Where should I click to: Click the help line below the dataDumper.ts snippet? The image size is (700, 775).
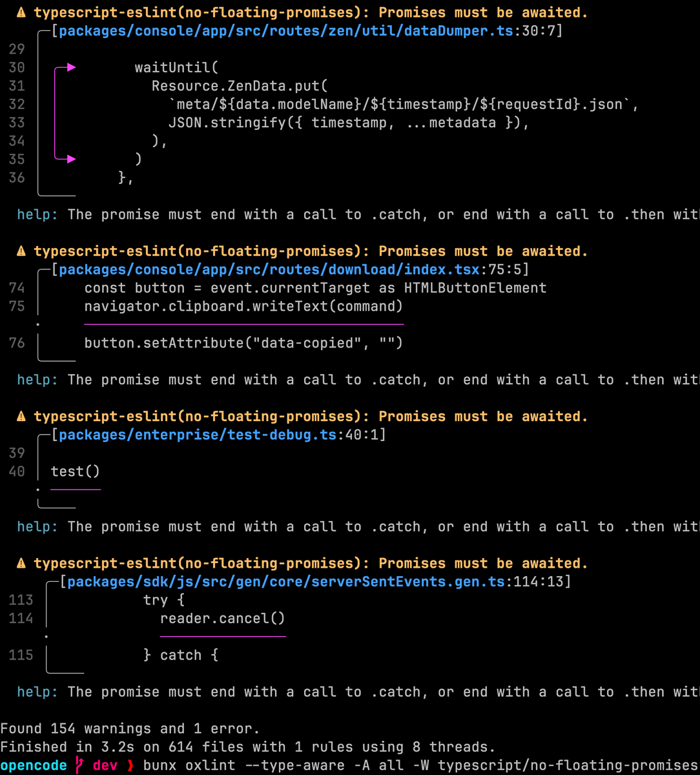[358, 214]
